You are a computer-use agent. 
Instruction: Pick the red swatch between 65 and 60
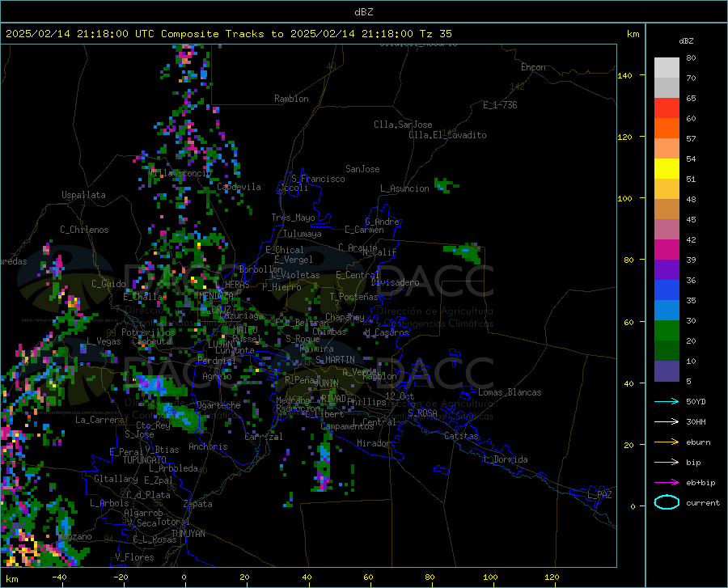pyautogui.click(x=667, y=108)
